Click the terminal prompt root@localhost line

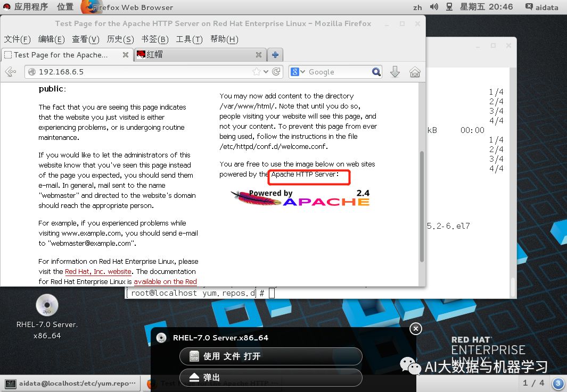pos(200,293)
